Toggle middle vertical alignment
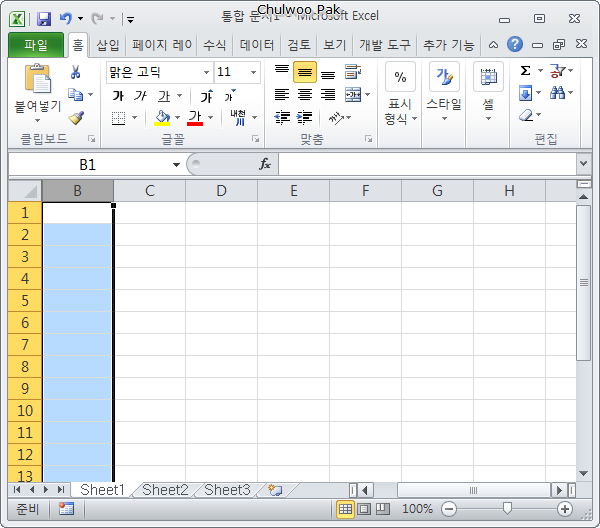 (305, 72)
